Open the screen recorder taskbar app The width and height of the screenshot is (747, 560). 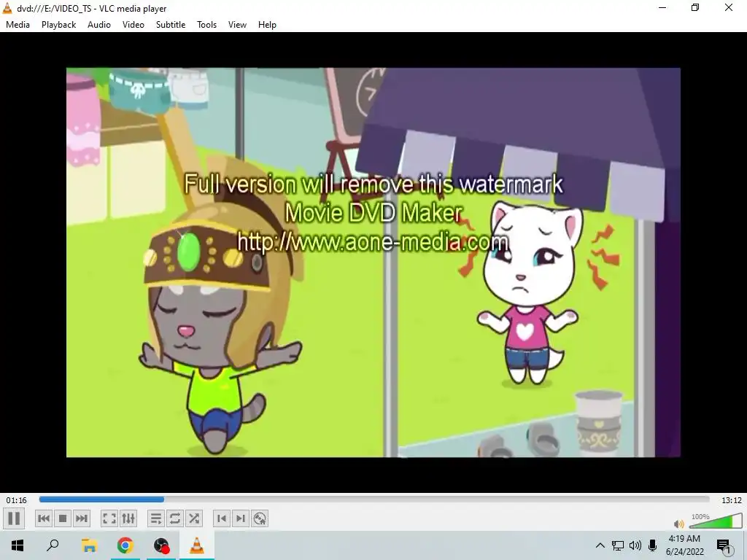click(161, 545)
